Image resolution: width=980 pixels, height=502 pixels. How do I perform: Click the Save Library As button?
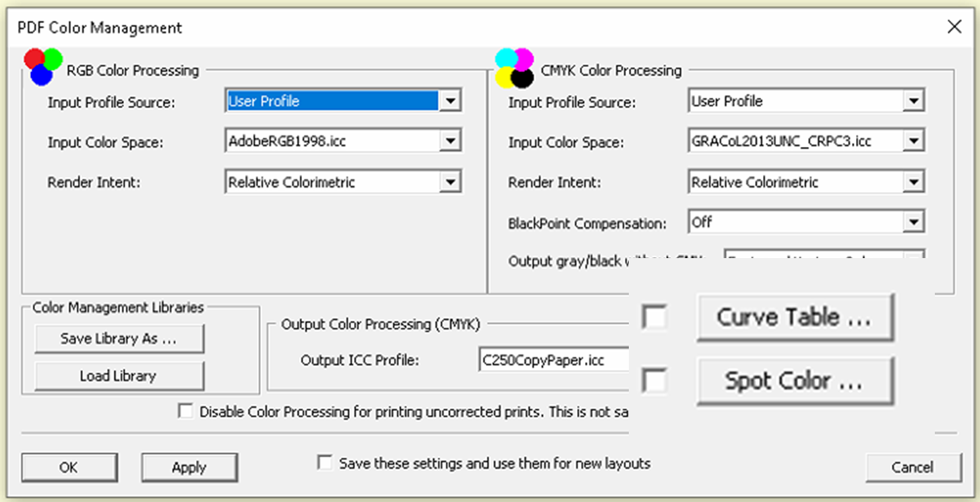click(119, 338)
